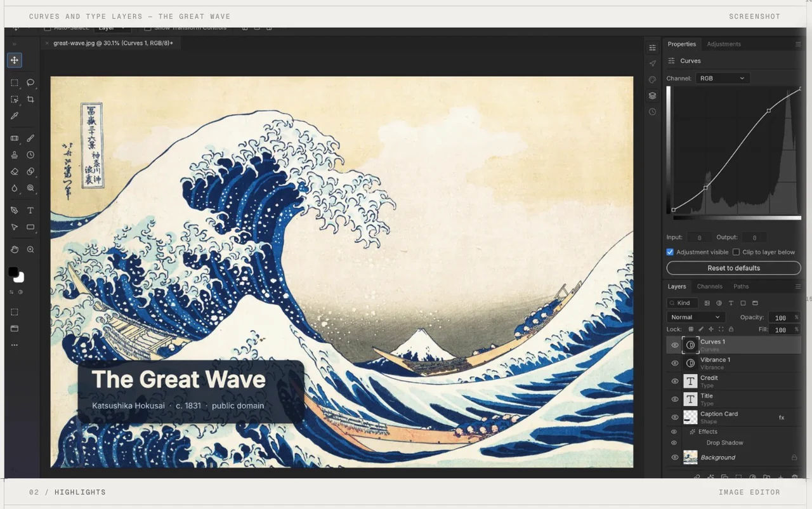Open the Layers stack icon in side dock
812x509 pixels.
(x=652, y=96)
